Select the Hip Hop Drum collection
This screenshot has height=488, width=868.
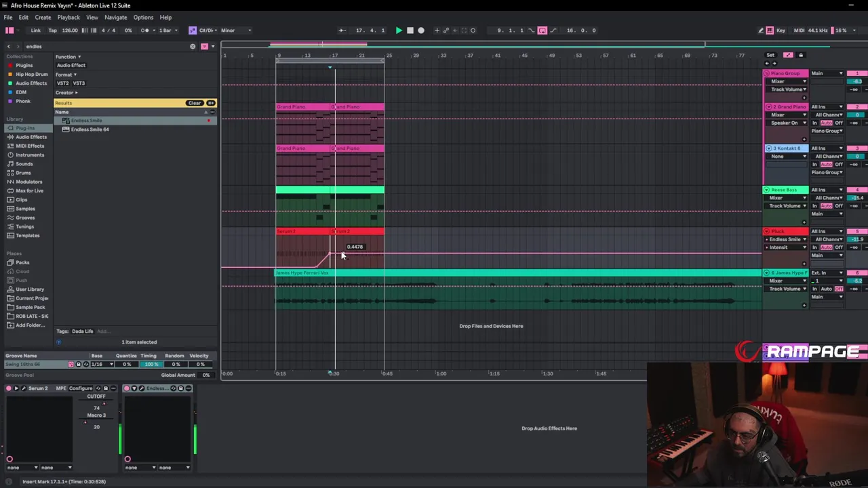31,74
